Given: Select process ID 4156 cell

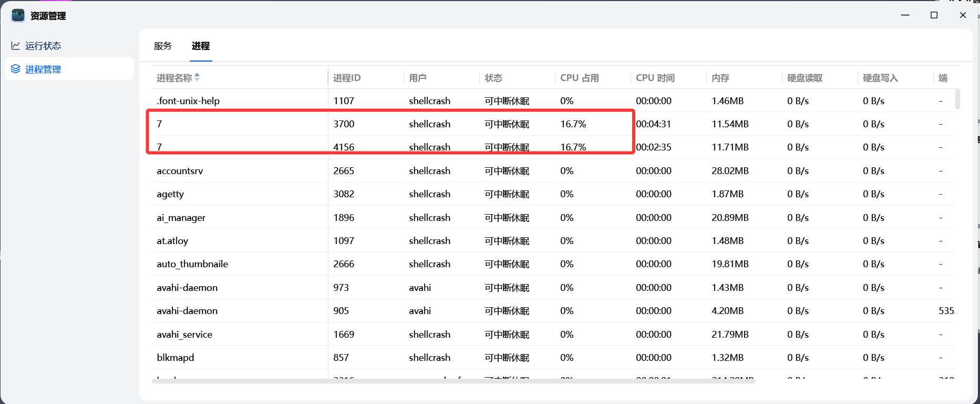Looking at the screenshot, I should coord(344,147).
